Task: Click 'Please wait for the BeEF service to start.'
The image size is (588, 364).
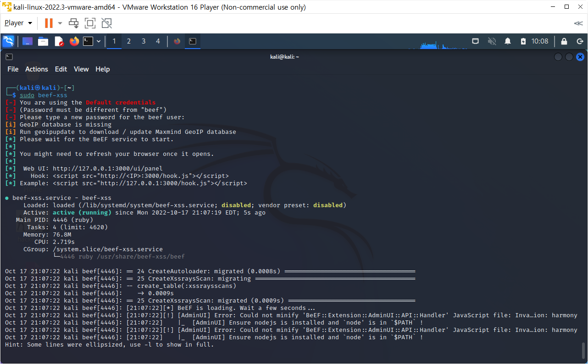Action: [x=97, y=139]
